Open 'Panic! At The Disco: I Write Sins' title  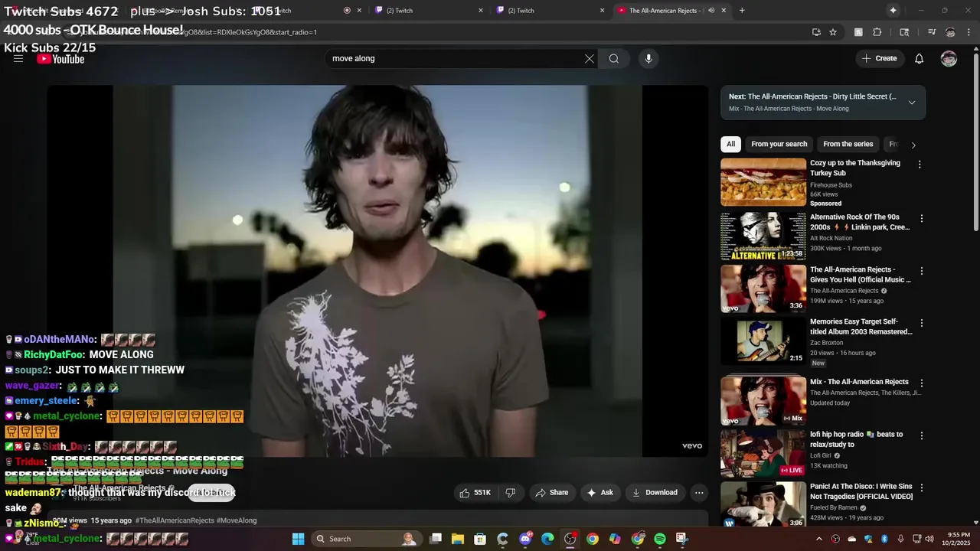pos(861,491)
